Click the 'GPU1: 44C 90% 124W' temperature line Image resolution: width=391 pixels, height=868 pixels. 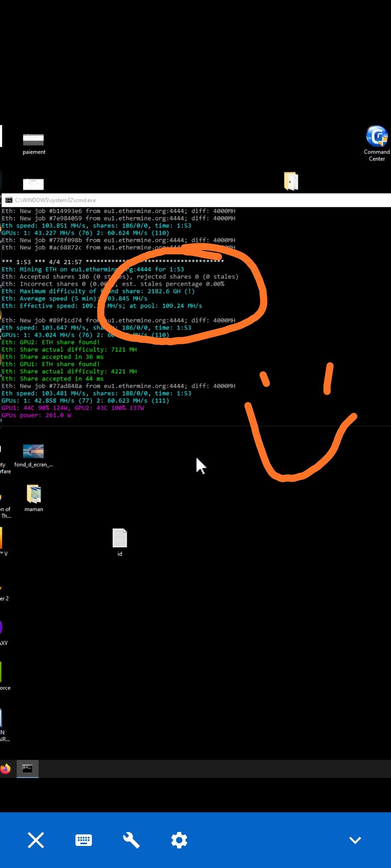click(x=73, y=408)
